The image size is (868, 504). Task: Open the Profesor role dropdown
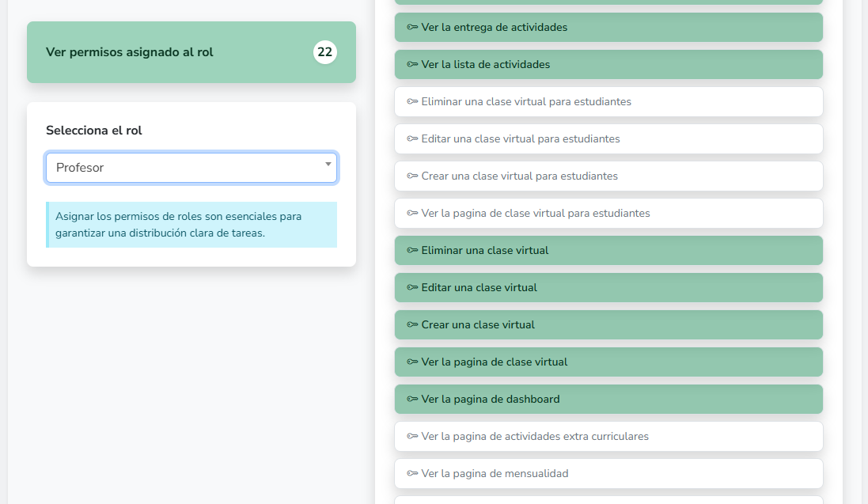point(191,167)
